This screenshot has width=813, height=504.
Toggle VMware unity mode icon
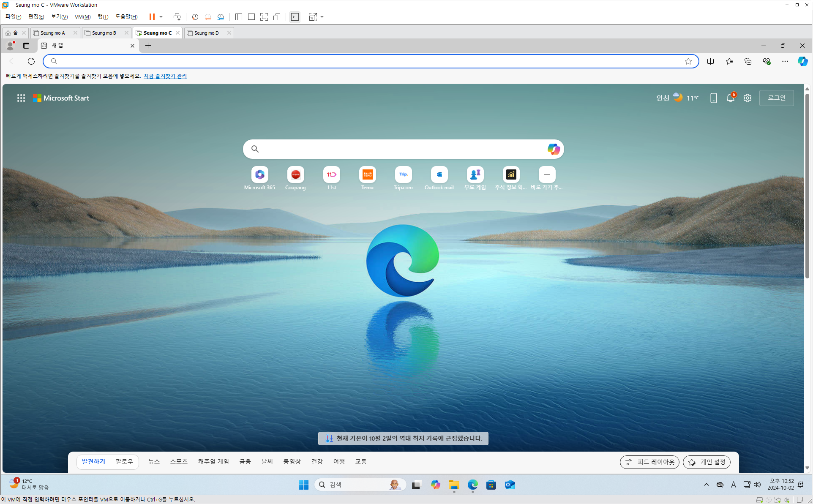point(277,17)
